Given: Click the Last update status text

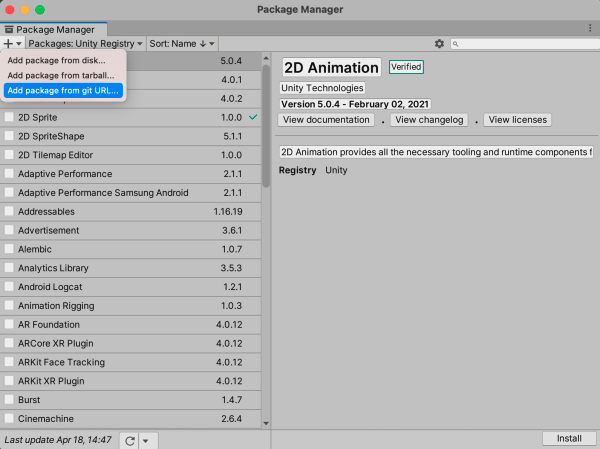Looking at the screenshot, I should click(58, 440).
